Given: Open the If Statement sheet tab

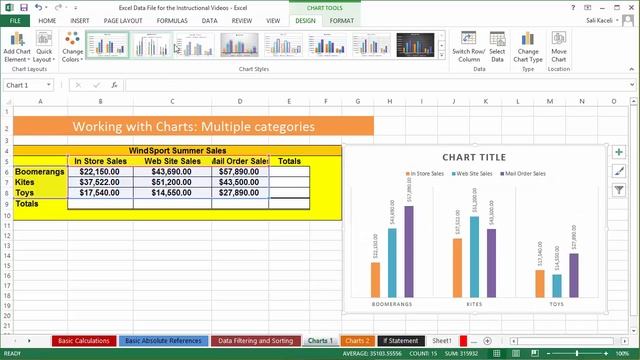Looking at the screenshot, I should click(400, 341).
